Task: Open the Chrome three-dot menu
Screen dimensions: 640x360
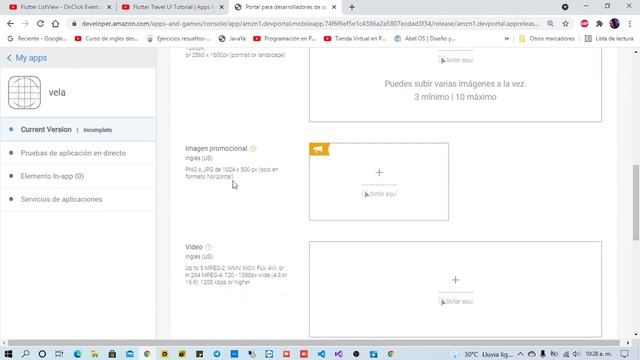Action: pos(630,24)
